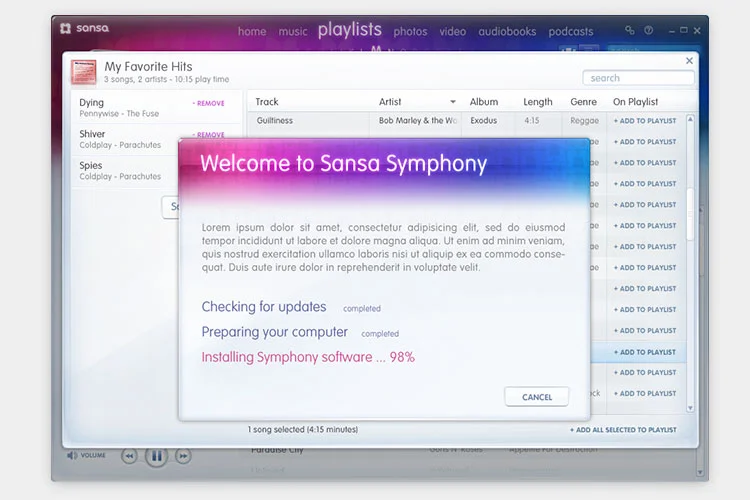Select the Dying playlist entry
The image size is (750, 500).
pos(156,108)
